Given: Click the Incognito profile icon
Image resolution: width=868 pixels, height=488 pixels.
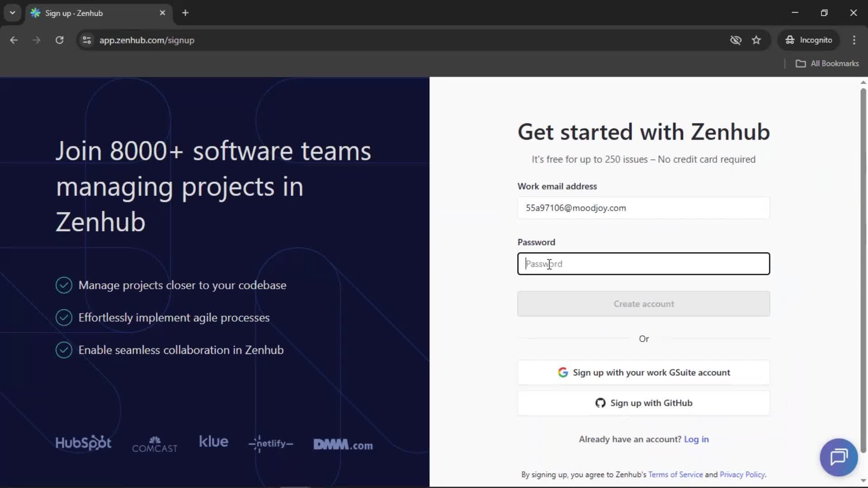Looking at the screenshot, I should click(790, 40).
